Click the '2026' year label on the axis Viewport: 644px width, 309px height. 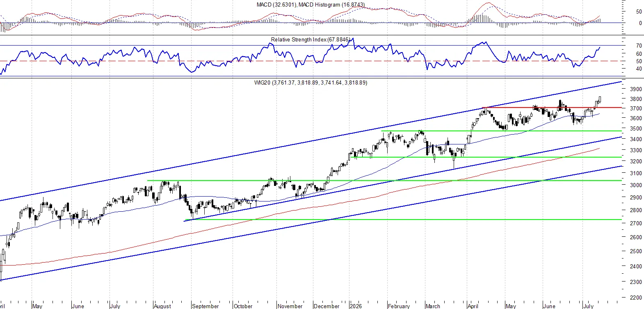356,306
